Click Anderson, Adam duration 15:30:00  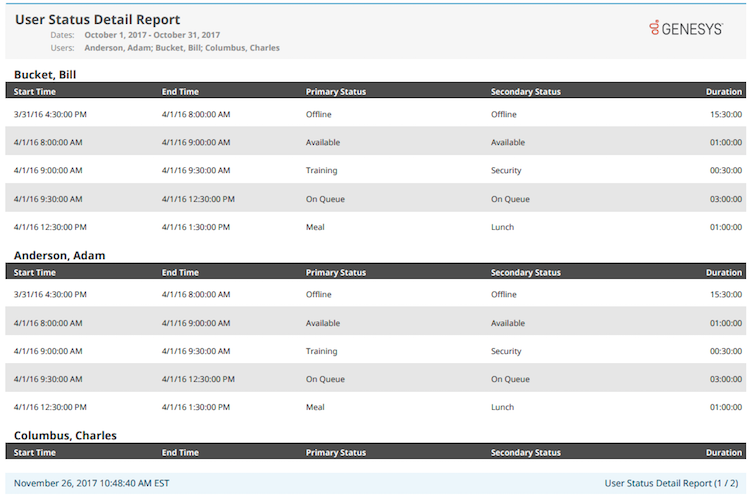point(726,294)
